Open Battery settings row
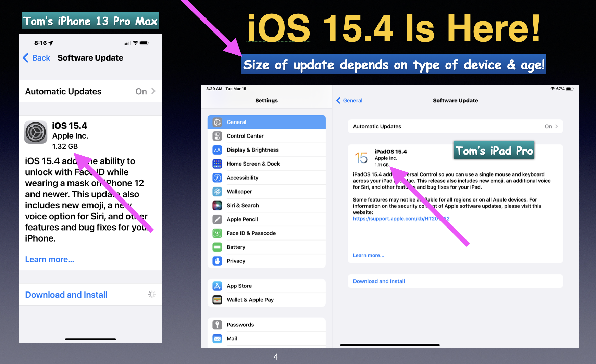This screenshot has height=364, width=596. (x=266, y=247)
